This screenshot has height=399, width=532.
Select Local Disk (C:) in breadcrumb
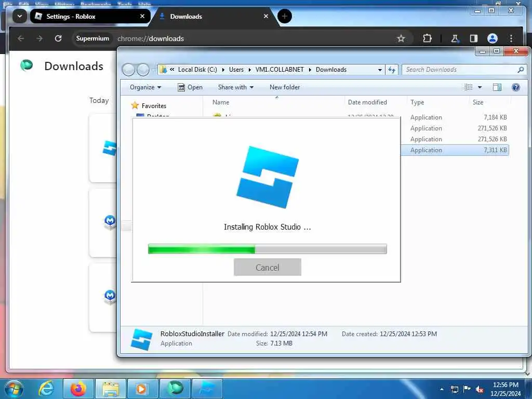(x=197, y=70)
